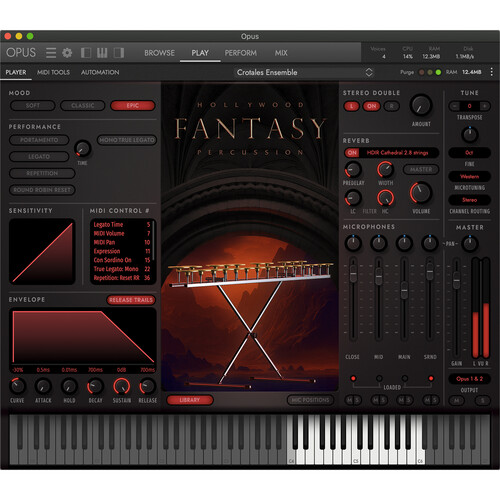This screenshot has width=500, height=500.
Task: Click the sensitivity curve graph
Action: [x=42, y=252]
